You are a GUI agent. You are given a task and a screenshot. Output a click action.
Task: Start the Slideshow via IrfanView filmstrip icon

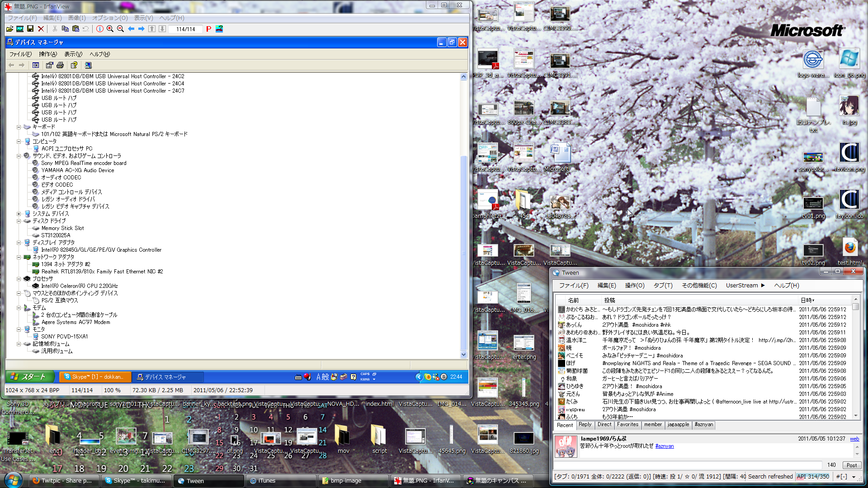pos(20,29)
